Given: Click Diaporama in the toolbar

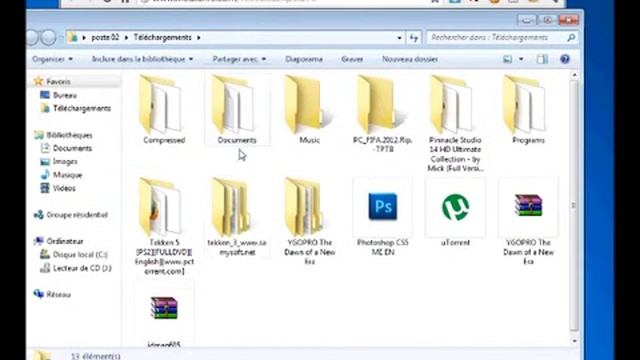Looking at the screenshot, I should point(304,59).
